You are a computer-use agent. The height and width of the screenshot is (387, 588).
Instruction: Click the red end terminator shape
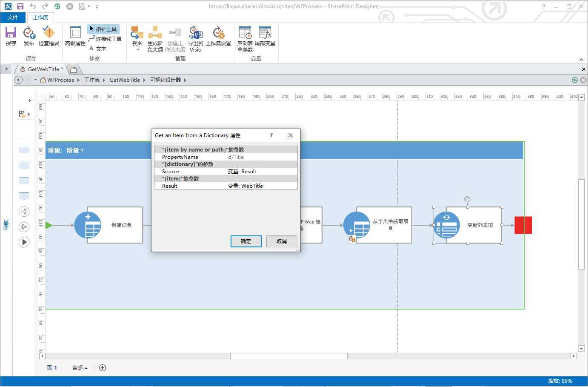(523, 225)
